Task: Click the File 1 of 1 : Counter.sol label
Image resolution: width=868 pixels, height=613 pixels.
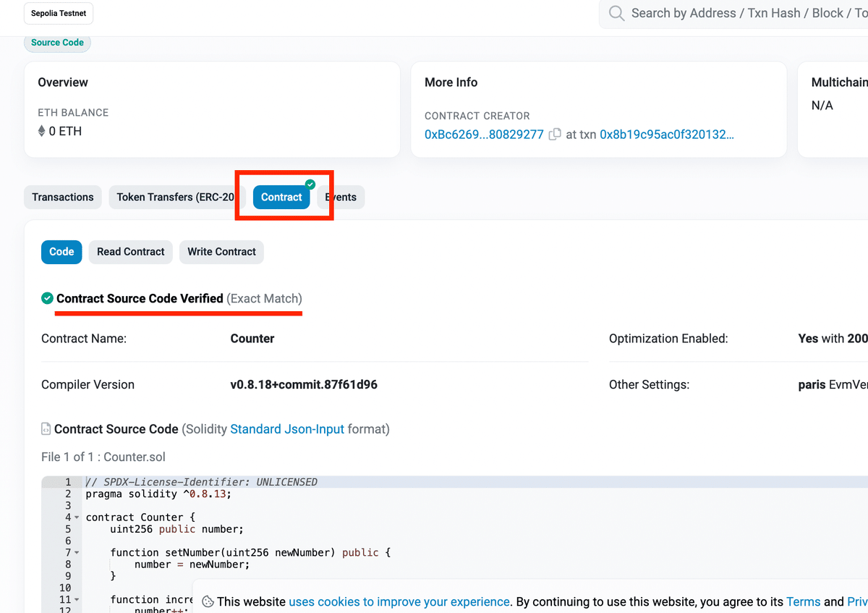Action: (x=103, y=457)
